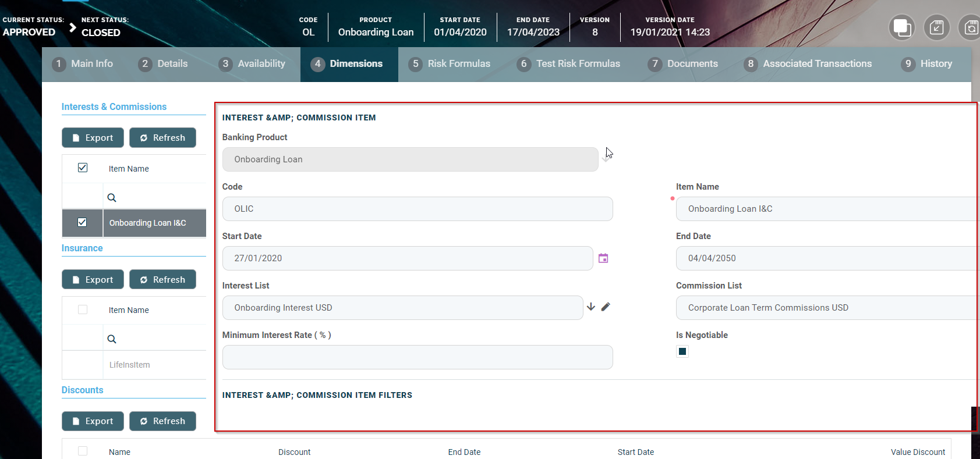Switch to the Risk Formulas tab
This screenshot has width=980, height=459.
point(450,64)
